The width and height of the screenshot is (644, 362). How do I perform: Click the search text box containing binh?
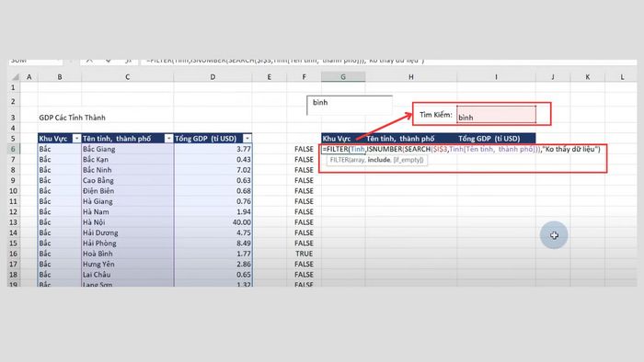click(350, 105)
